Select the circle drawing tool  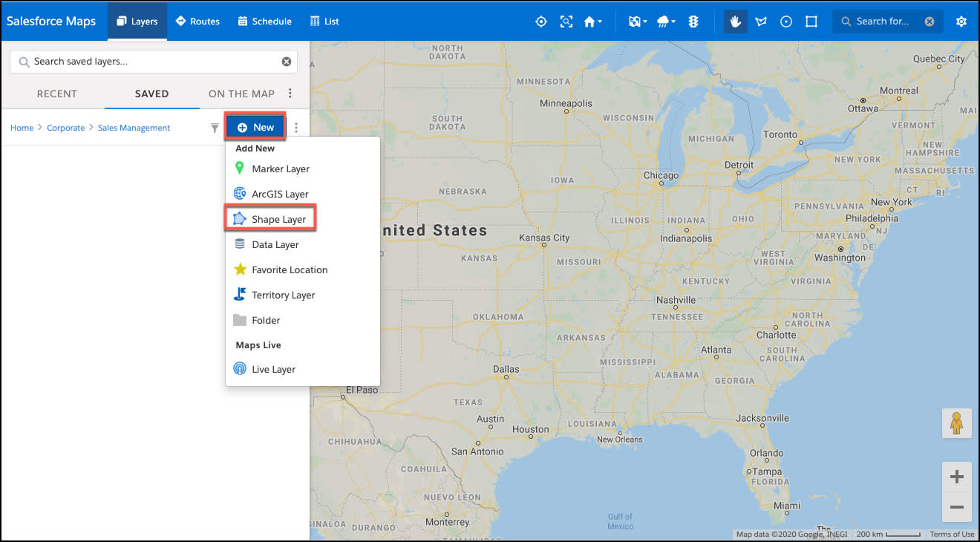(x=786, y=22)
